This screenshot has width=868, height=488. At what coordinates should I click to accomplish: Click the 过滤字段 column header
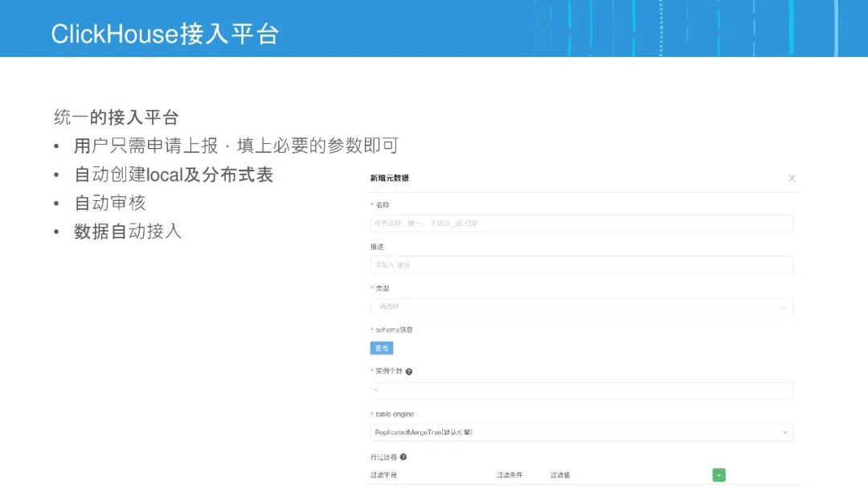coord(383,475)
